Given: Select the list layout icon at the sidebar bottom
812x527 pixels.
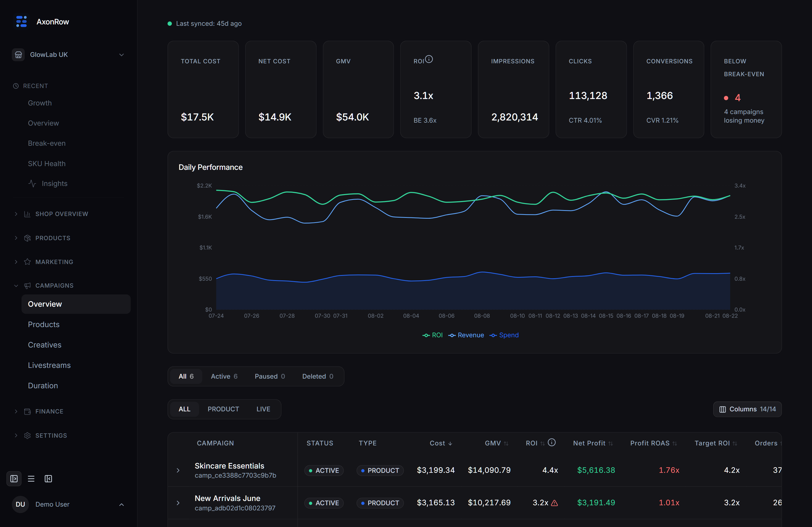Looking at the screenshot, I should coord(31,479).
